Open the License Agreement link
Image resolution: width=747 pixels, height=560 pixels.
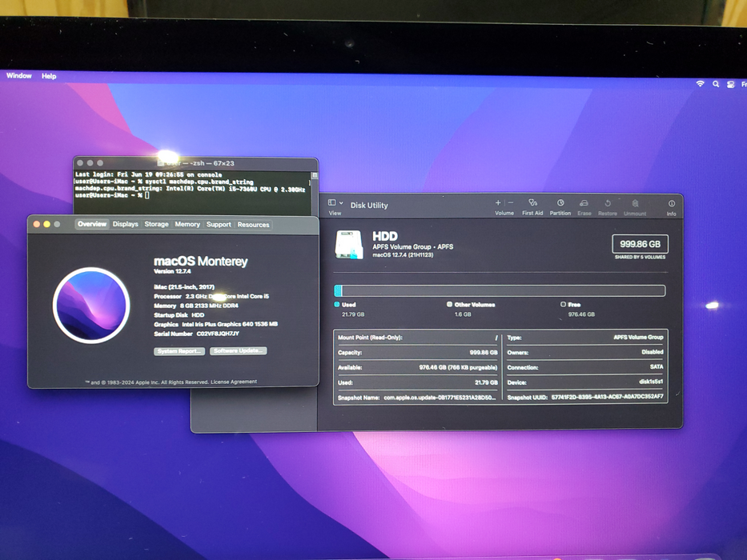point(234,382)
